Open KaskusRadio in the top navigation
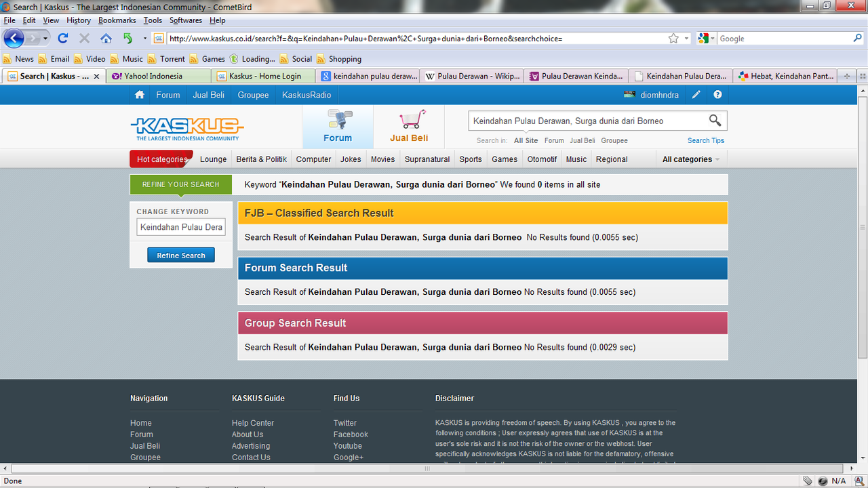 click(307, 95)
